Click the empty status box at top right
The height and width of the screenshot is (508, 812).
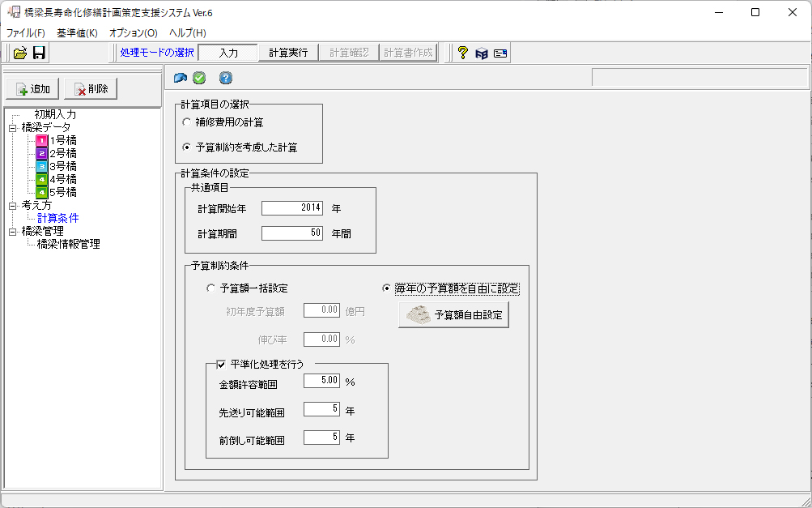click(699, 78)
